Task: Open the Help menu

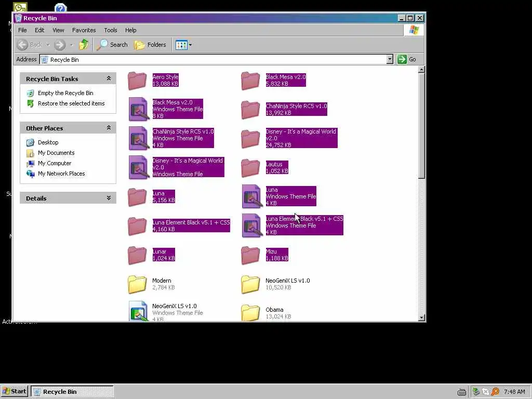Action: point(130,30)
